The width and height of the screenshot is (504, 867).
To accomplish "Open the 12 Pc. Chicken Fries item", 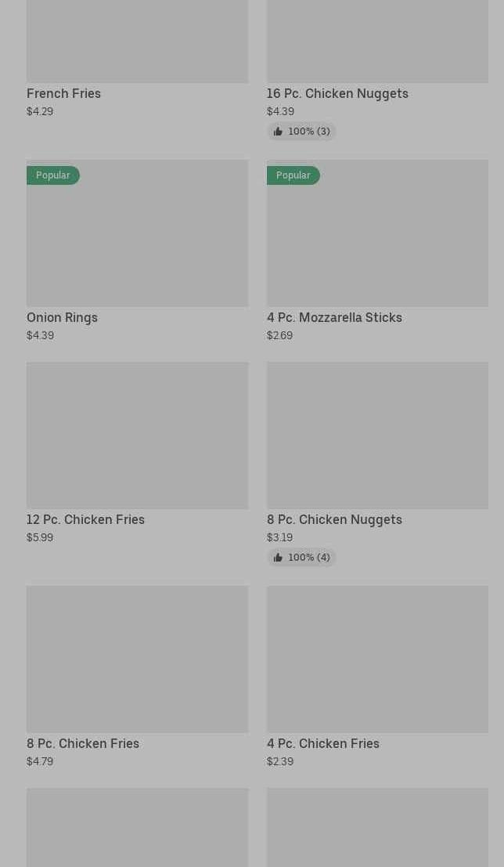I will tap(85, 519).
